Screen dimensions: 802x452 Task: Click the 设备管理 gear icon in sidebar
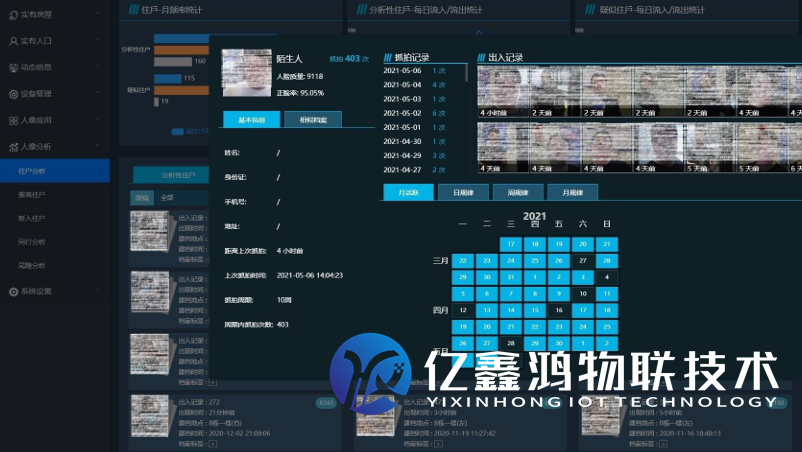coord(13,94)
